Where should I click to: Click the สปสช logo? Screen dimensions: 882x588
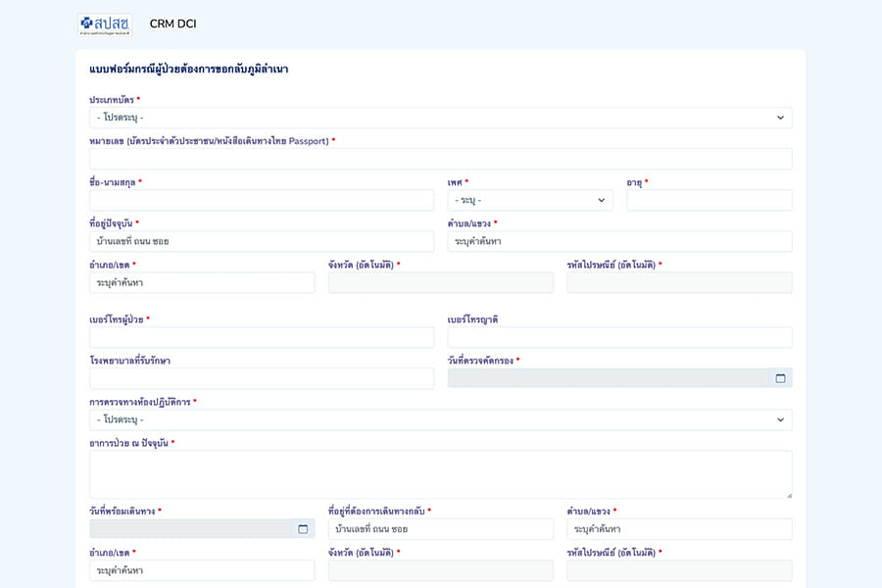point(104,24)
